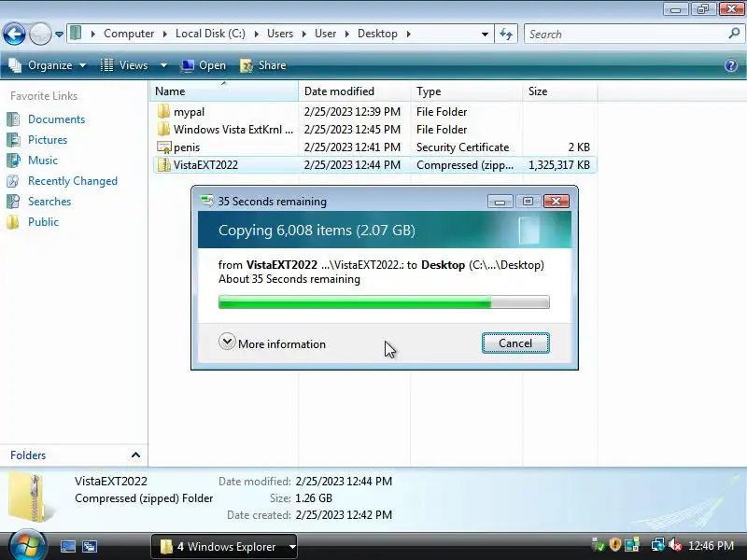
Task: Select Desktop in the address breadcrumb
Action: pyautogui.click(x=377, y=34)
